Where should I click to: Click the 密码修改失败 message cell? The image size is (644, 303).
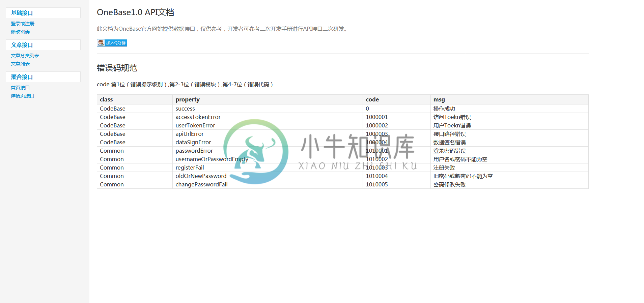coord(509,184)
